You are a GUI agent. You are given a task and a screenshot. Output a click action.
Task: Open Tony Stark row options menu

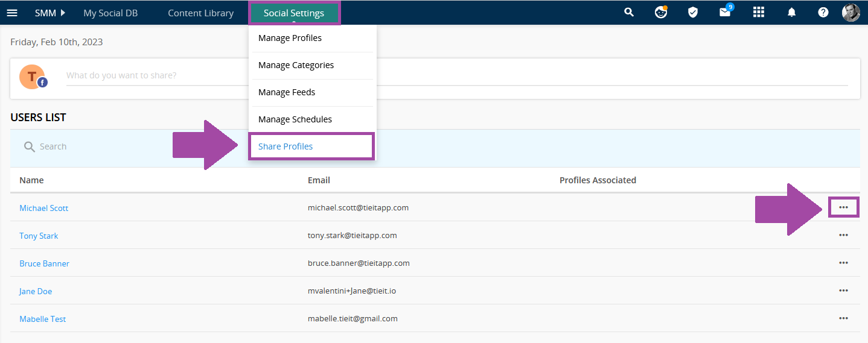pos(843,235)
